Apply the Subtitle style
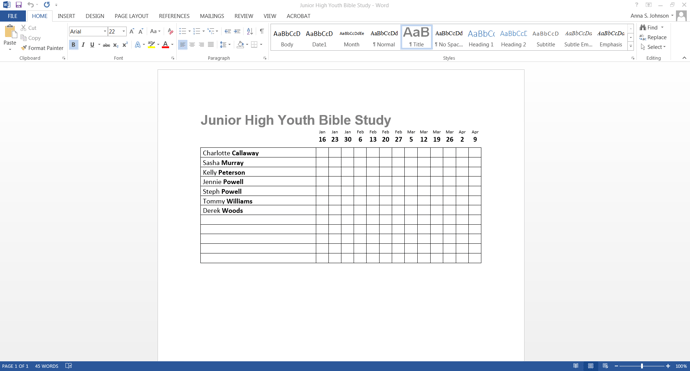 point(546,38)
